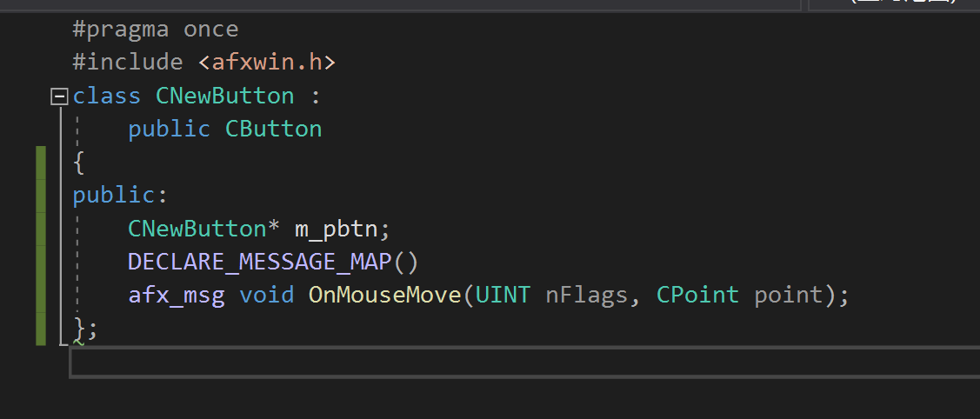Click the afx_msg keyword
The image size is (980, 419).
pyautogui.click(x=177, y=296)
